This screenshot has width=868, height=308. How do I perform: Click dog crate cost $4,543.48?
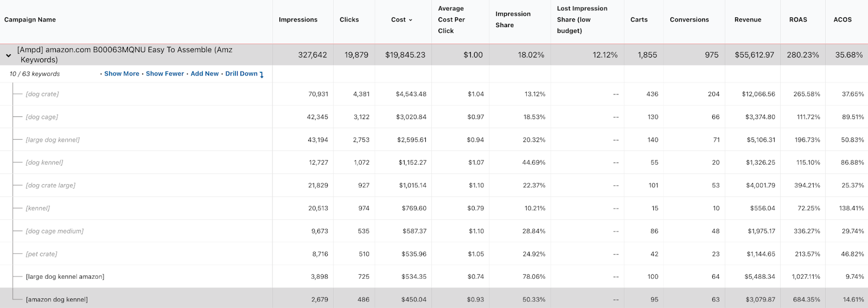point(411,94)
